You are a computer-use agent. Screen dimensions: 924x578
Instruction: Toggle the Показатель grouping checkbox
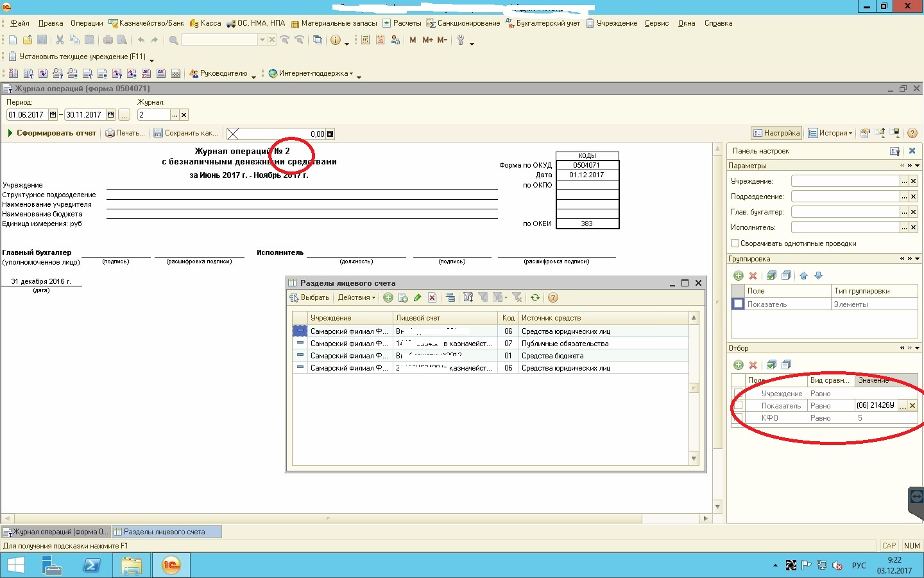[x=738, y=304]
